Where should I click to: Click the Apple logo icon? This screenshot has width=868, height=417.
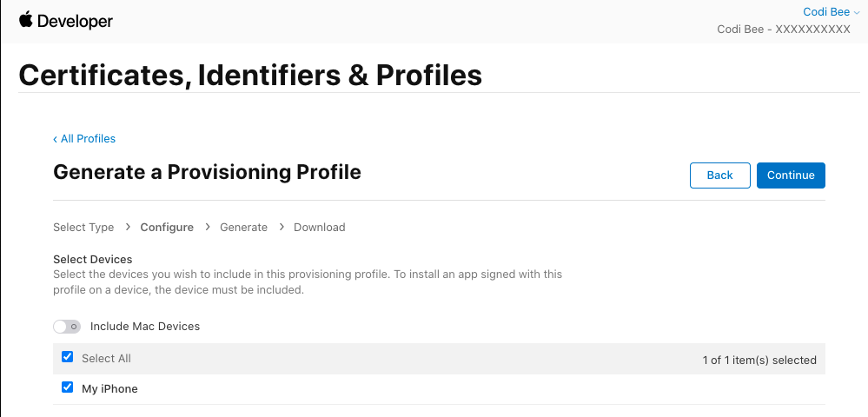25,19
